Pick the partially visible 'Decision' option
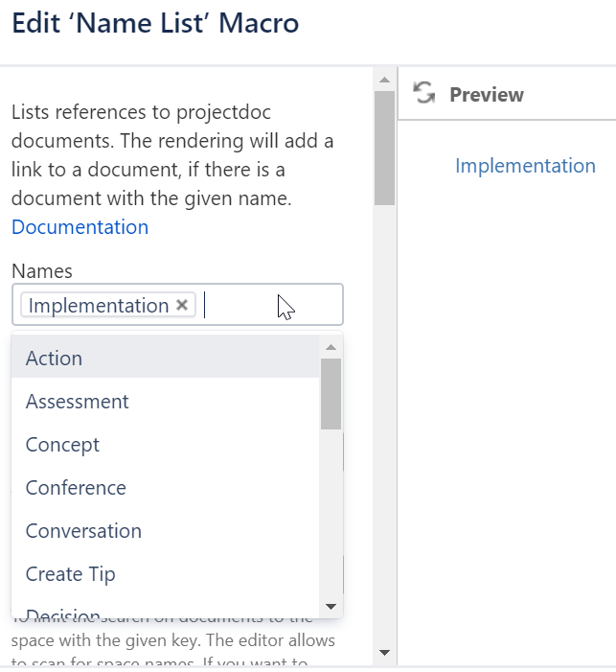 (63, 614)
